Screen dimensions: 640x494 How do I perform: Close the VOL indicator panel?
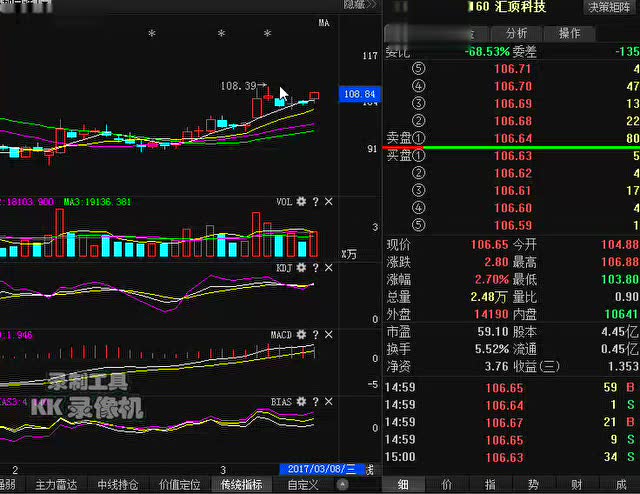[329, 201]
